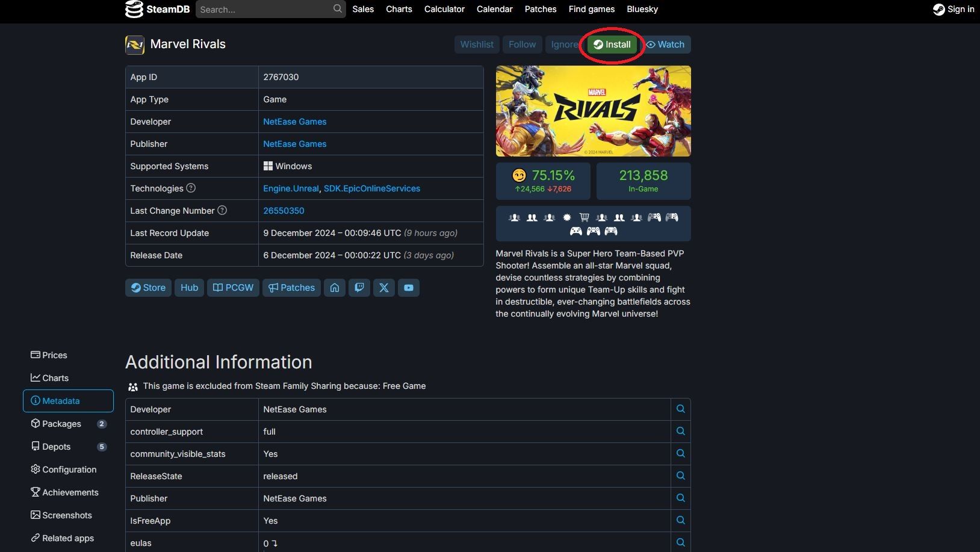Open the Packages section in sidebar
The height and width of the screenshot is (552, 980).
pos(61,424)
